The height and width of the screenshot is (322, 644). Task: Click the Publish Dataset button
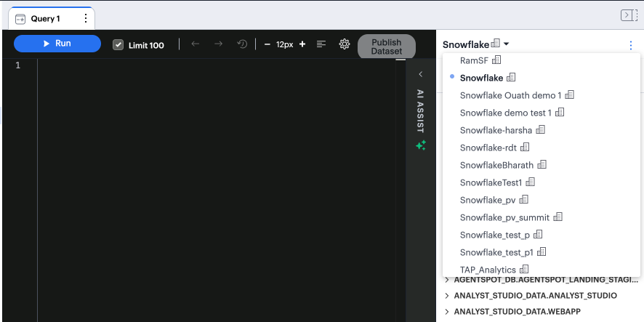pos(387,47)
